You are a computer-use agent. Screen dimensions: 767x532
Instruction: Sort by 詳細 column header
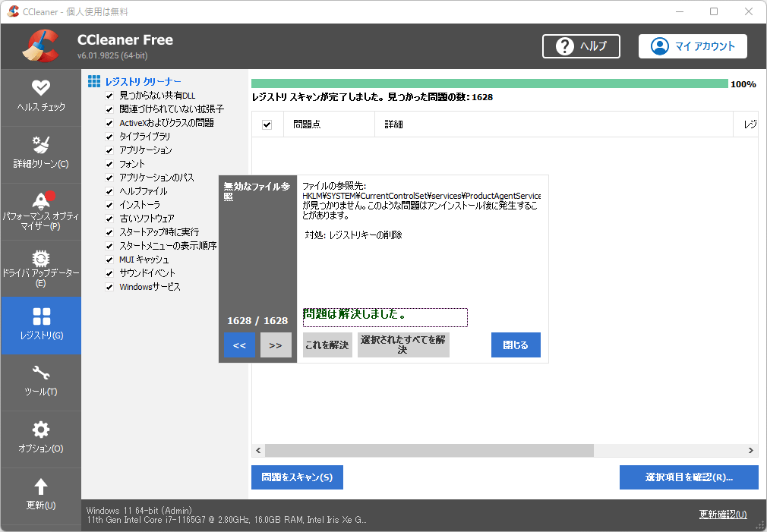(554, 124)
